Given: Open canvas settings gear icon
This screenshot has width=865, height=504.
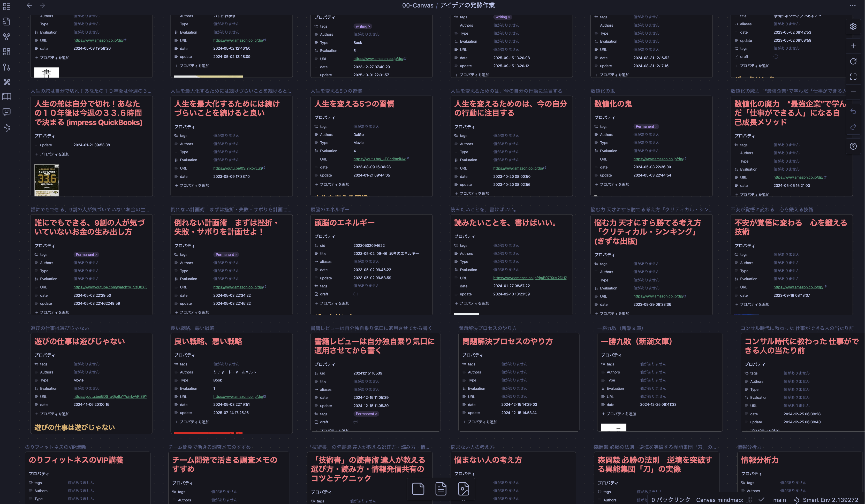Looking at the screenshot, I should tap(853, 27).
